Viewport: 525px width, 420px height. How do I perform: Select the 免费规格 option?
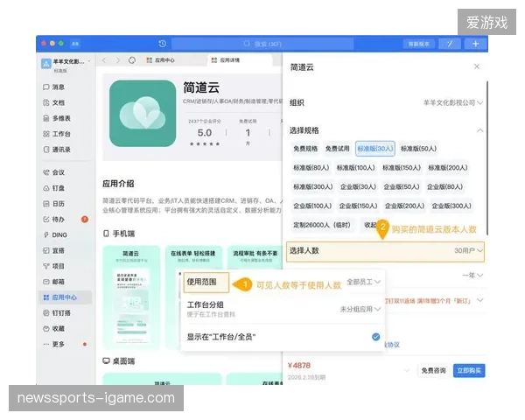(x=305, y=149)
